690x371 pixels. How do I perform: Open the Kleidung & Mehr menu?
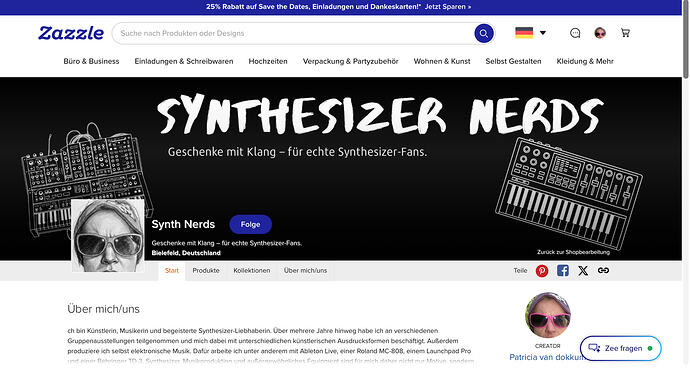tap(585, 61)
